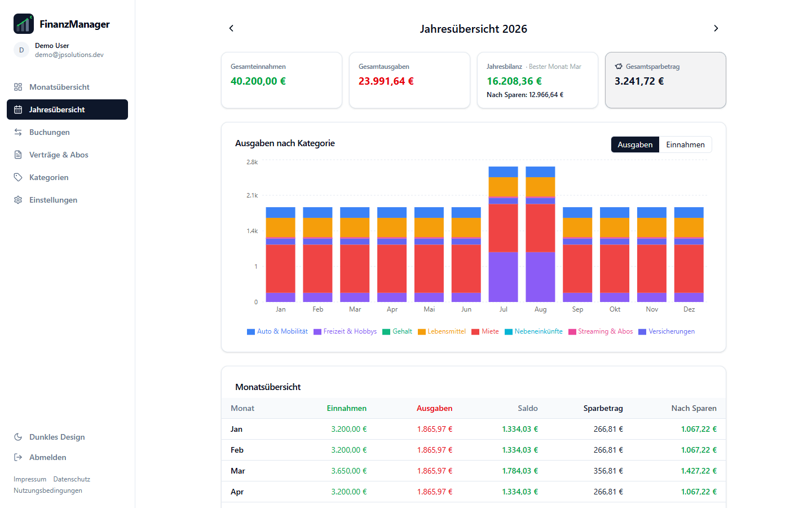Click the Abmelden logout icon

[x=18, y=457]
